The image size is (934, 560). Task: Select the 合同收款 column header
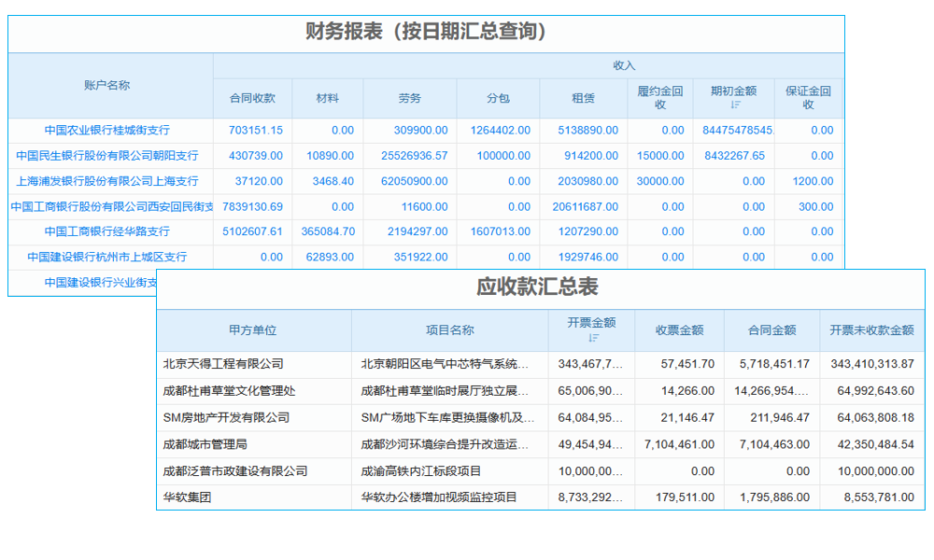point(255,98)
